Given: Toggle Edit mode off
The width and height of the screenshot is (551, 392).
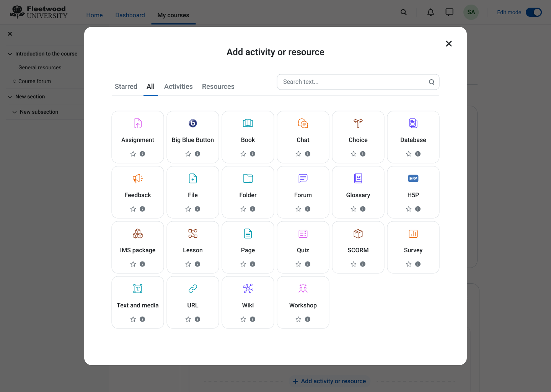Looking at the screenshot, I should [533, 12].
